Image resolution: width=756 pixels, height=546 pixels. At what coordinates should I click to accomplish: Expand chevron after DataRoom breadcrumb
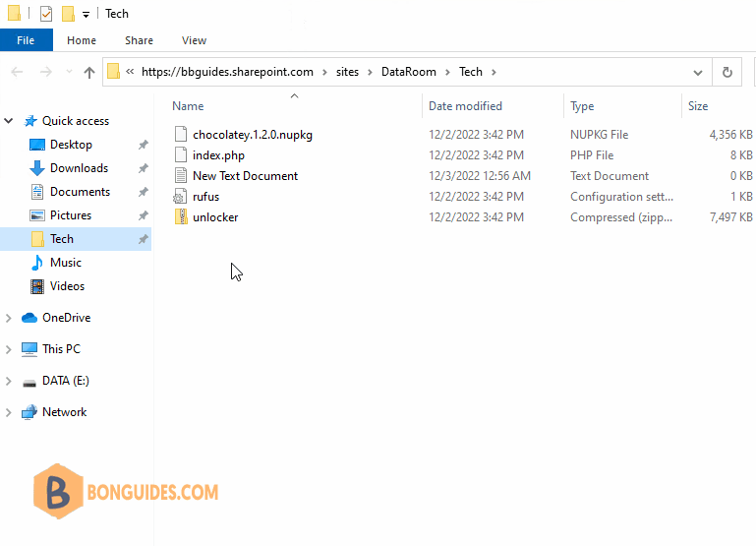[x=448, y=73]
